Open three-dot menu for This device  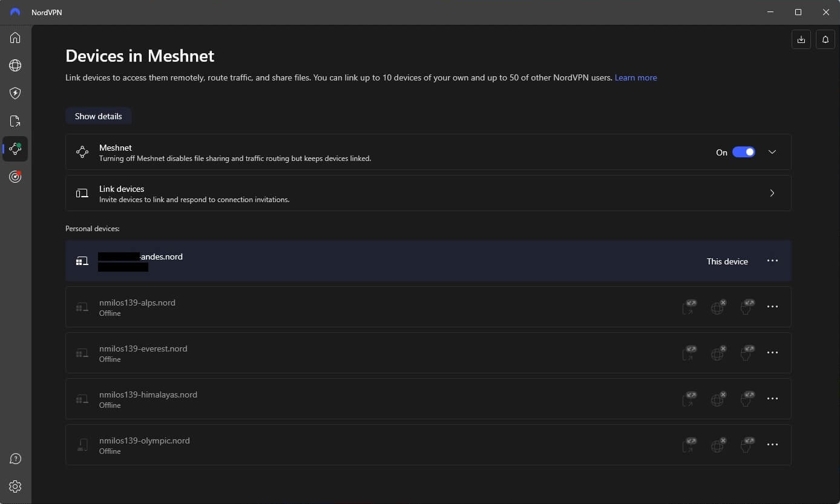pos(772,261)
